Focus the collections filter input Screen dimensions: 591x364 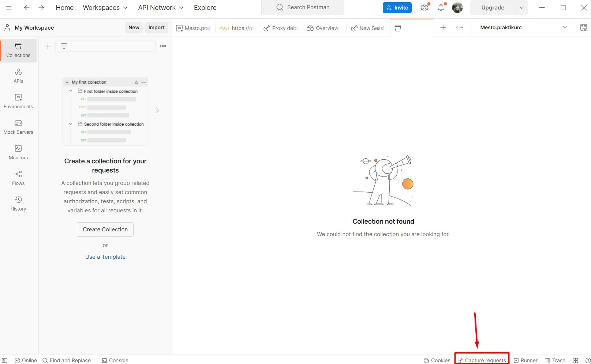tap(105, 46)
